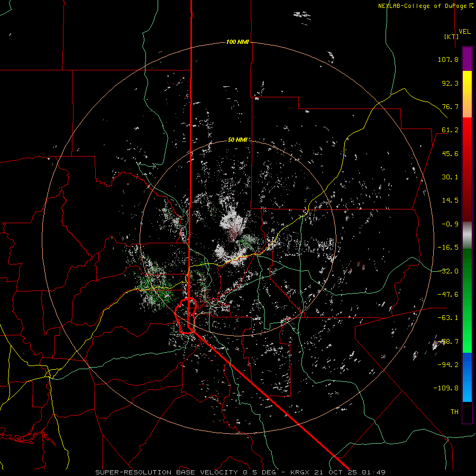This screenshot has height=476, width=476.
Task: Click the 30.1 legend value
Action: click(450, 177)
